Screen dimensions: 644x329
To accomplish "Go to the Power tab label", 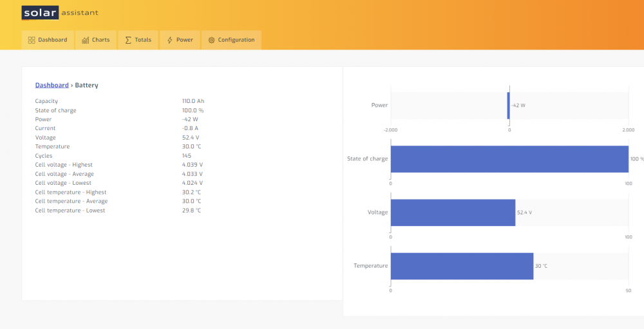I will point(184,40).
